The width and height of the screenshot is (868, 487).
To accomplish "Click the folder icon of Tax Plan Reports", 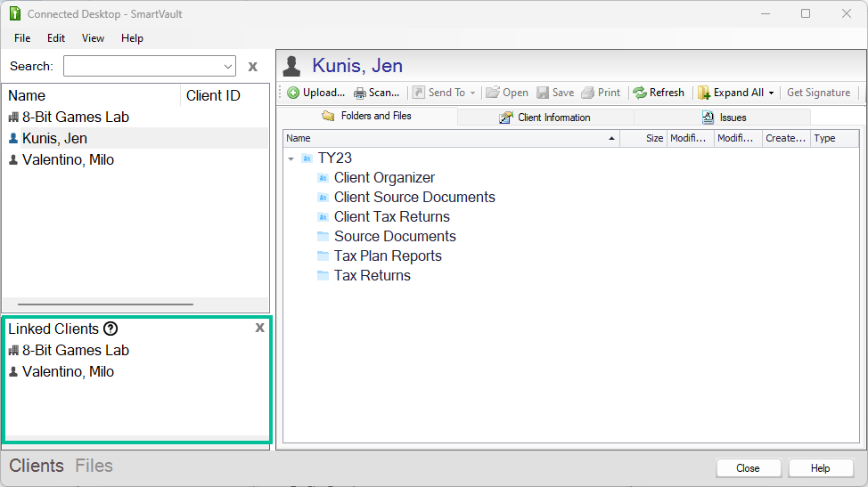I will pyautogui.click(x=323, y=256).
